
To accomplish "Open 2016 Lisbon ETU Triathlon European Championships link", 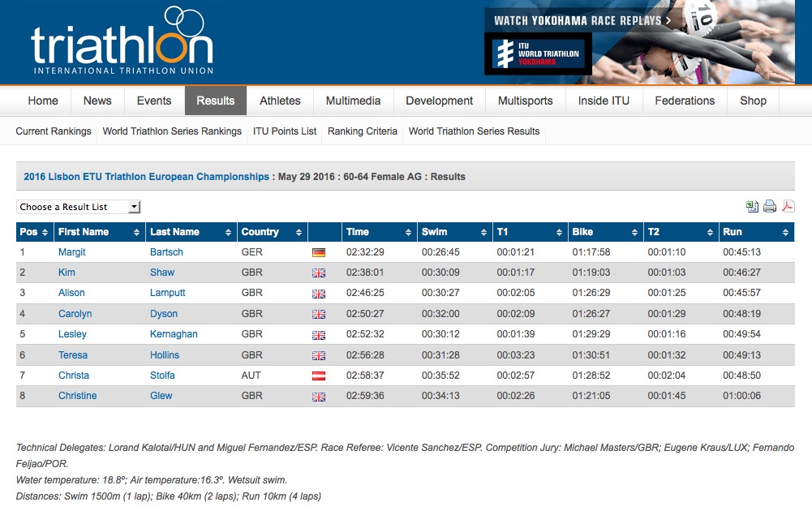I will click(146, 177).
